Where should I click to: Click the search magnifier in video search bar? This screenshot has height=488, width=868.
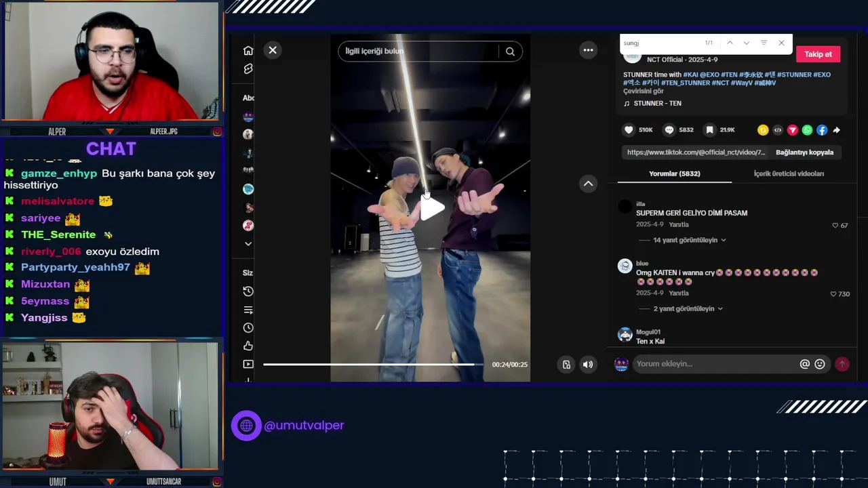pos(510,52)
